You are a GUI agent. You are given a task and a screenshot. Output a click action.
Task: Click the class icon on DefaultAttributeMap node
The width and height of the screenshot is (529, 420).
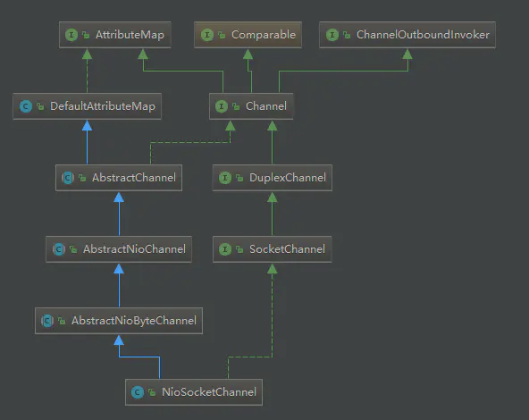(26, 106)
